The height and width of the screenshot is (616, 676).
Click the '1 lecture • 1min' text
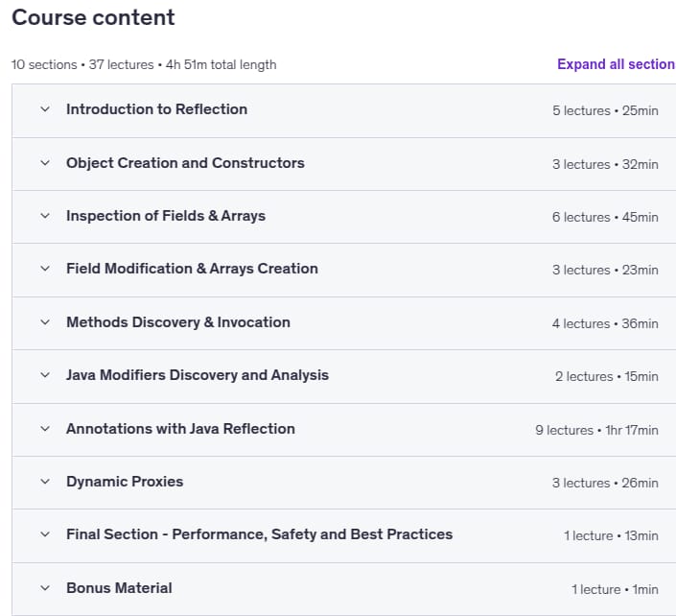[616, 589]
